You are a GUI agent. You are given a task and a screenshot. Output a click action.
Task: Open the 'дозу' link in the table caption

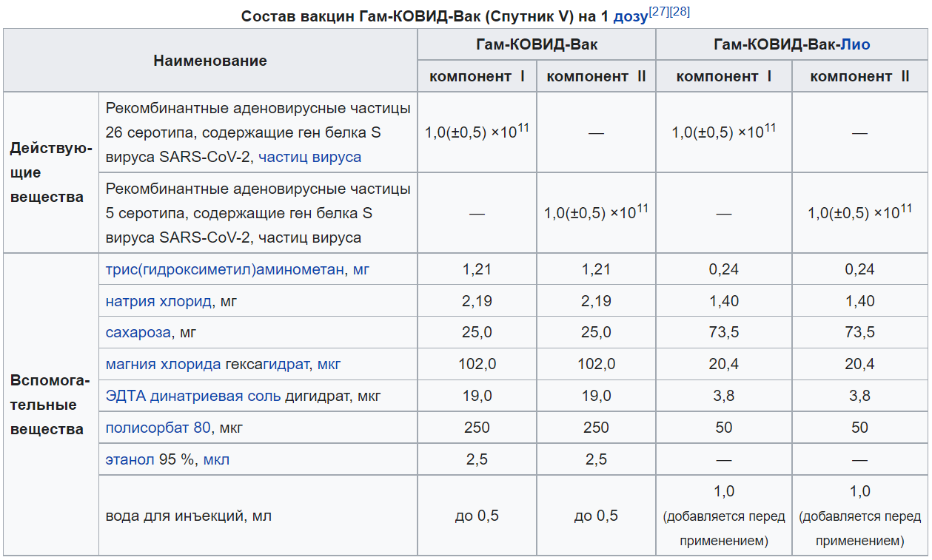tap(630, 17)
